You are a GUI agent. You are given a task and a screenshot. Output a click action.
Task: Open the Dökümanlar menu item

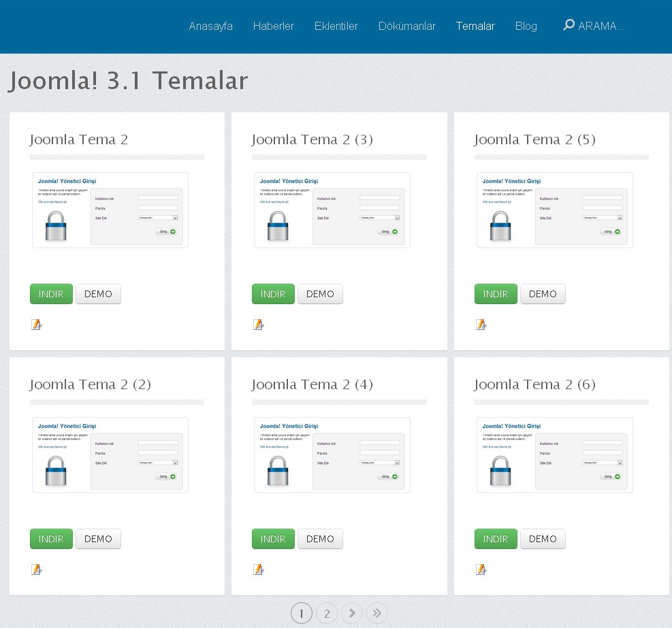click(x=406, y=26)
